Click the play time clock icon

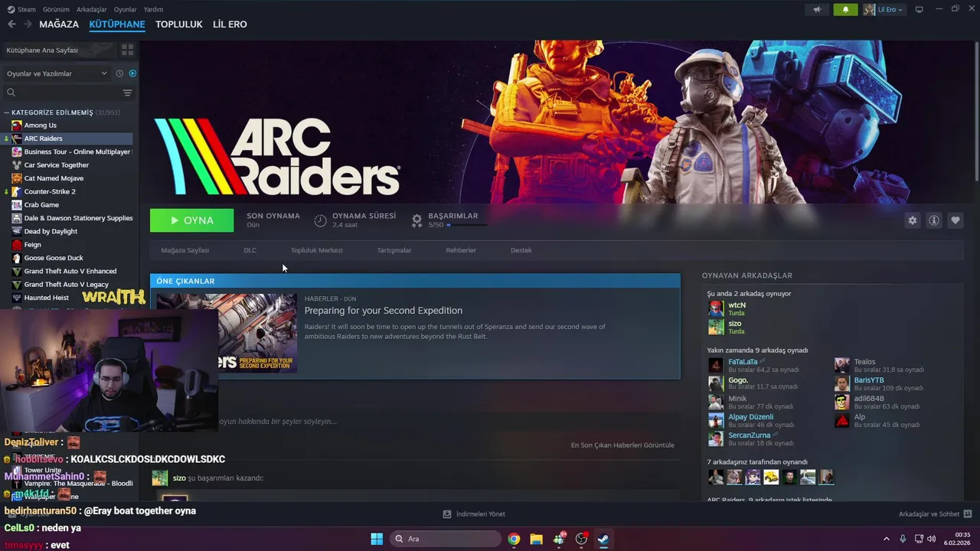[320, 220]
